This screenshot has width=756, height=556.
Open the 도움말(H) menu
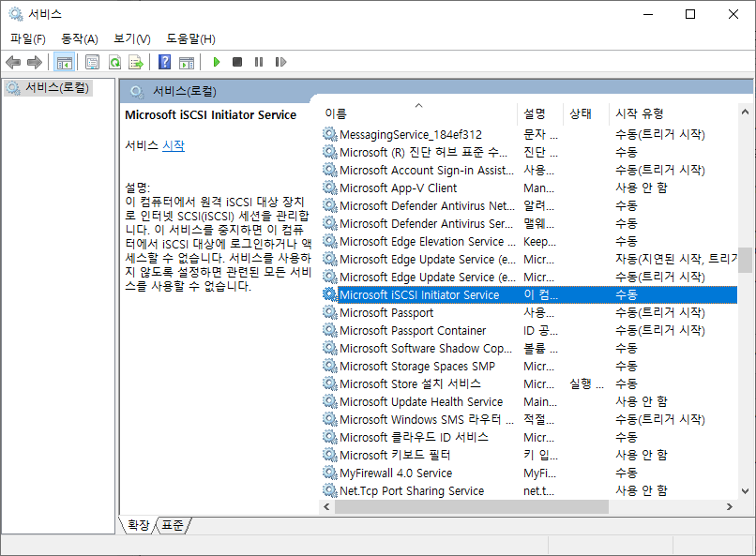coord(191,38)
